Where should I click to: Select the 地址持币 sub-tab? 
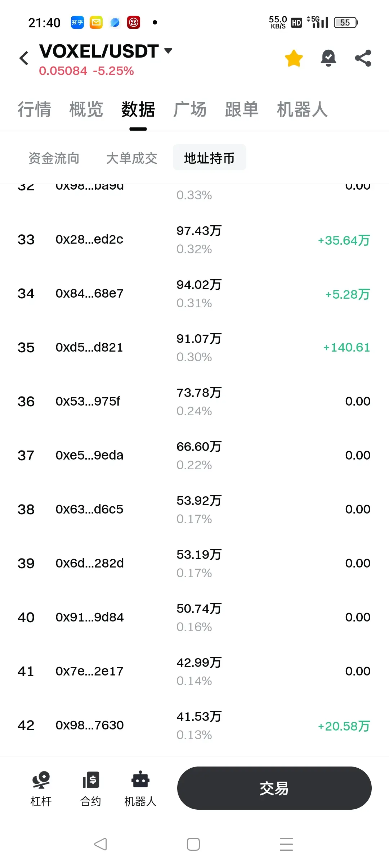[x=210, y=157]
